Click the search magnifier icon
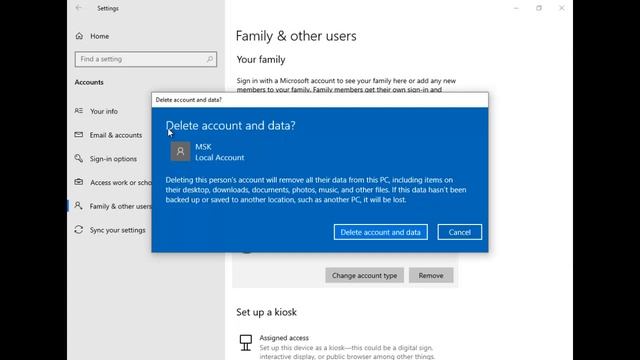Image resolution: width=640 pixels, height=360 pixels. pyautogui.click(x=209, y=59)
